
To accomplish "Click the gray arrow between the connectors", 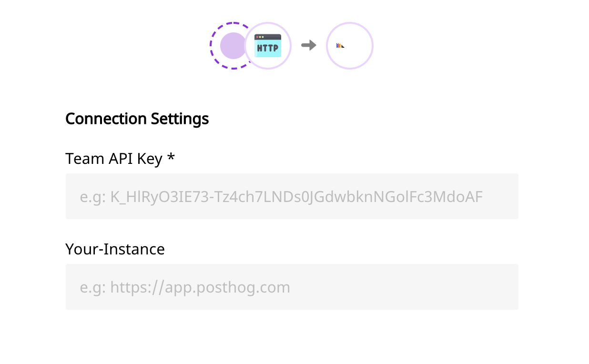I will (308, 45).
